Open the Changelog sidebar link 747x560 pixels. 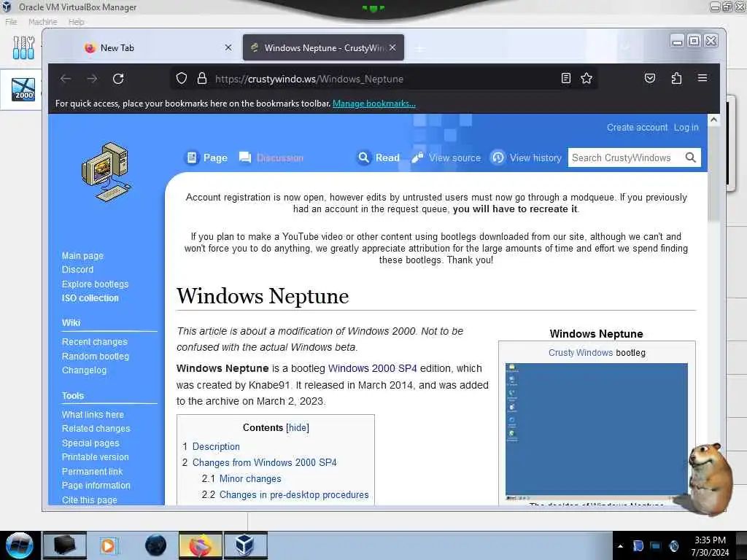(85, 370)
